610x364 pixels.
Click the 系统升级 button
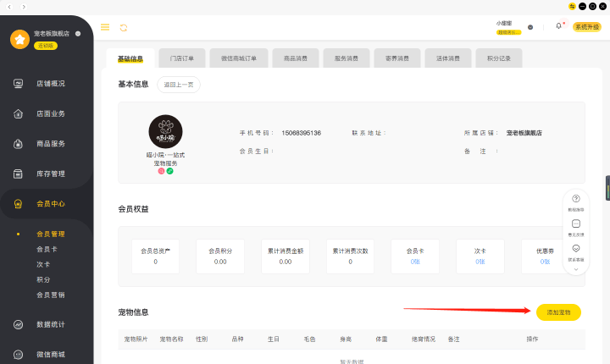[x=586, y=26]
